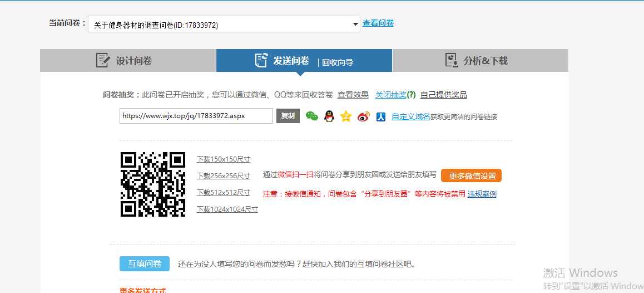Screen dimensions: 644x293
Task: Share survey via WeChat icon
Action: [312, 116]
